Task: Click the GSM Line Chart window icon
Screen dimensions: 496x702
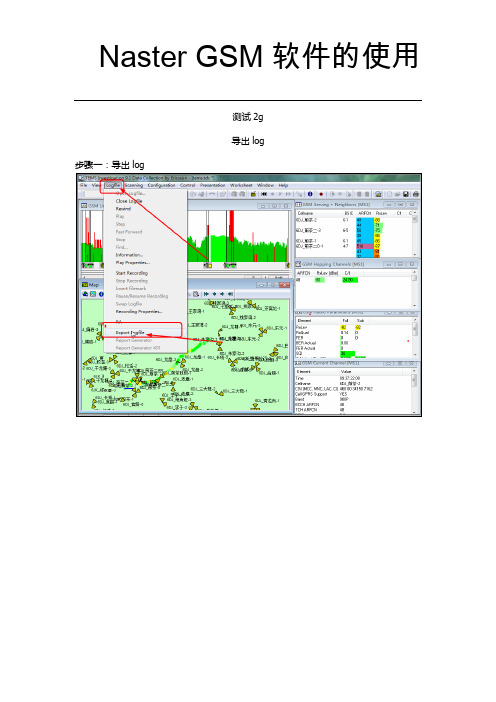Action: [84, 205]
